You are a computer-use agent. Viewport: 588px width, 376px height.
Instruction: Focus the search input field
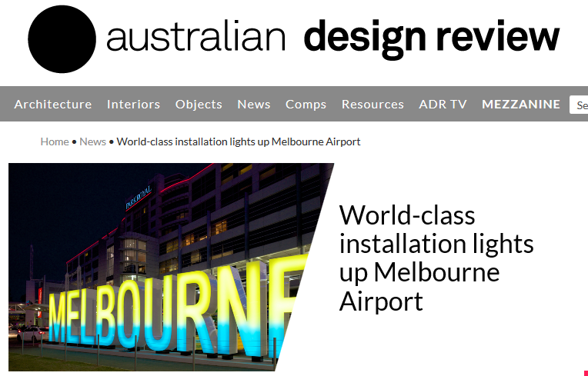click(x=579, y=105)
